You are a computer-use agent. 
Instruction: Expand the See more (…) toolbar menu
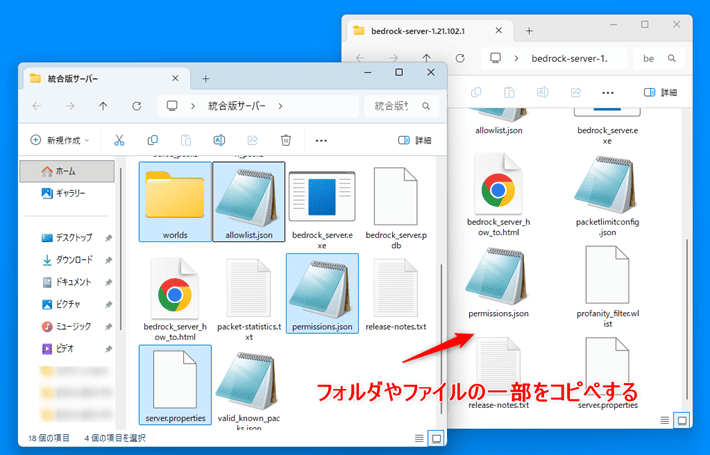pyautogui.click(x=321, y=140)
